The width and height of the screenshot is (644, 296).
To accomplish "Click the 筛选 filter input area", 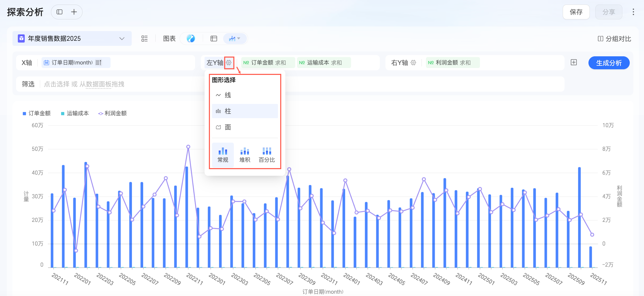I will point(84,84).
